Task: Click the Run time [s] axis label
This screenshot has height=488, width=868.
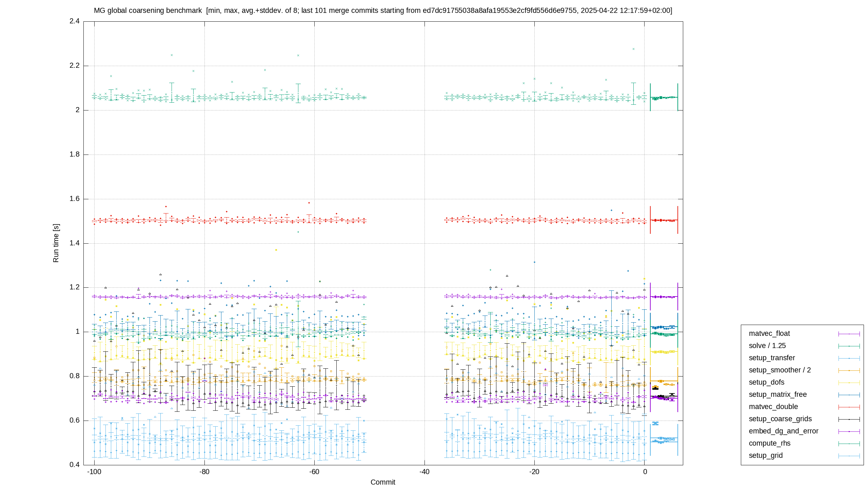Action: [x=56, y=243]
